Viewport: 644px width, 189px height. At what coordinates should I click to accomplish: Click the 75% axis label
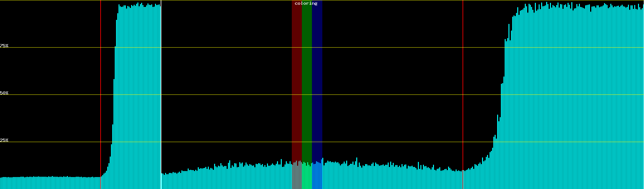tap(4, 46)
